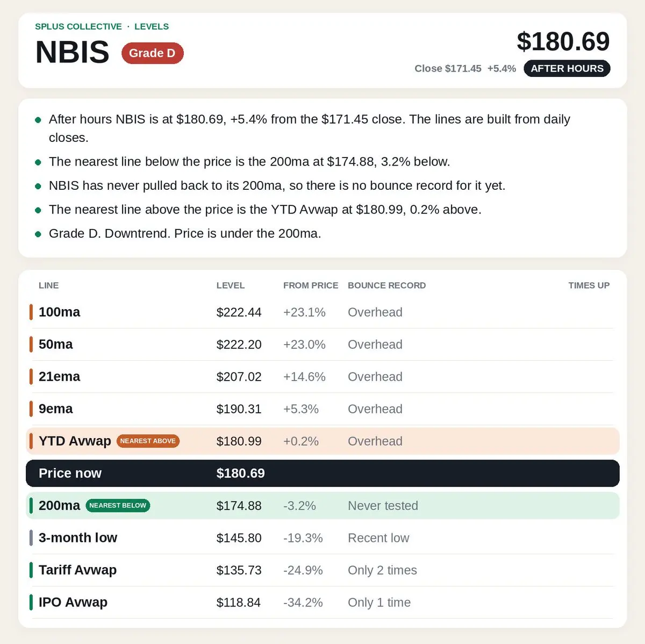Click the FROM PRICE column header
645x644 pixels.
311,285
